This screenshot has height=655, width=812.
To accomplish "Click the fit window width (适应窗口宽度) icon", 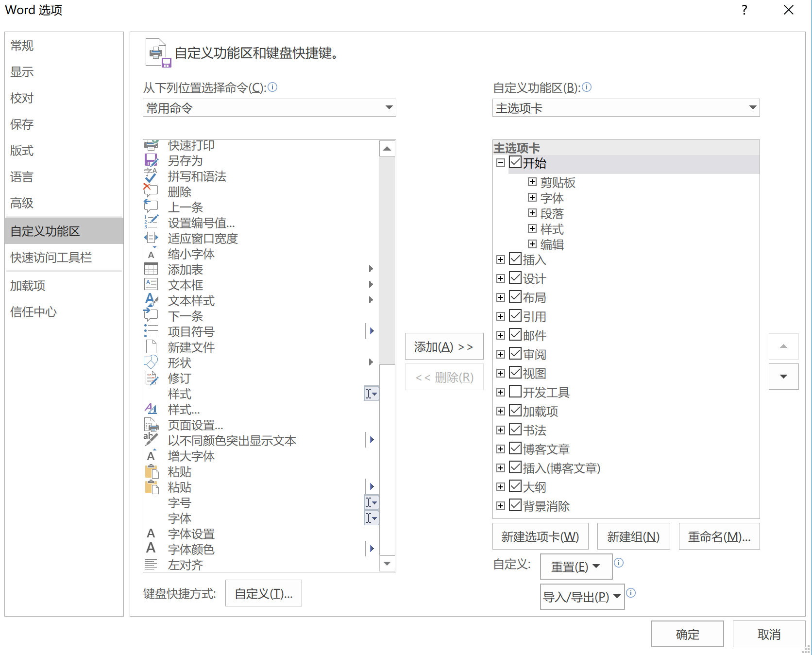I will click(151, 238).
